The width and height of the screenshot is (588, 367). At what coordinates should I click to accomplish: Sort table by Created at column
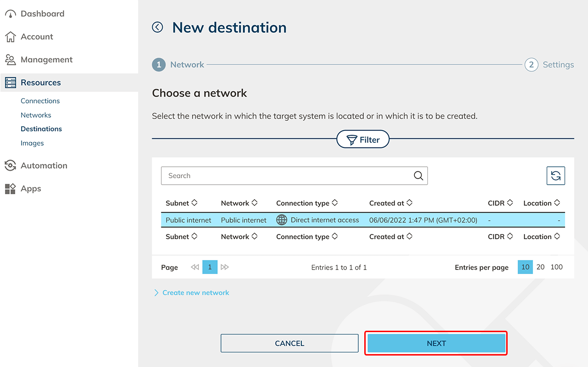[x=390, y=203]
